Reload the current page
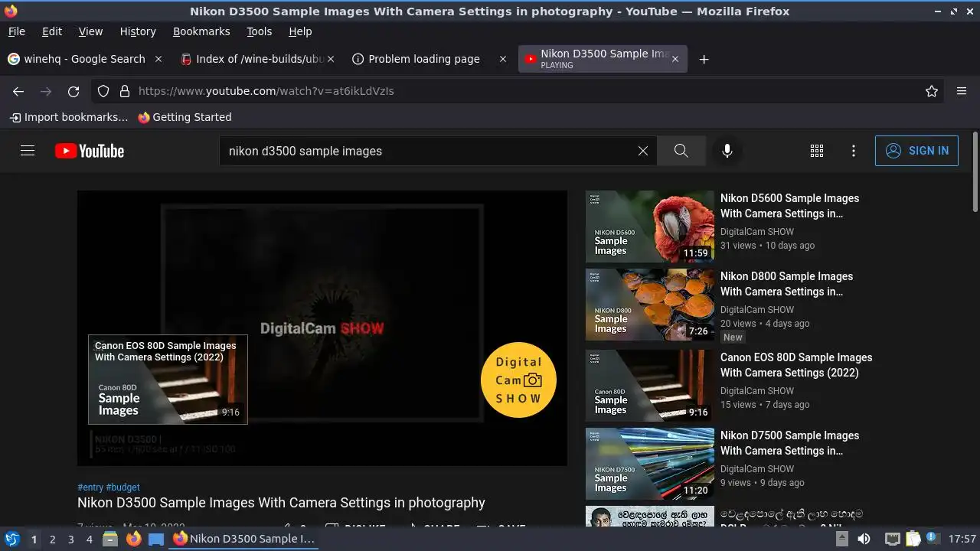The width and height of the screenshot is (980, 551). 73,91
